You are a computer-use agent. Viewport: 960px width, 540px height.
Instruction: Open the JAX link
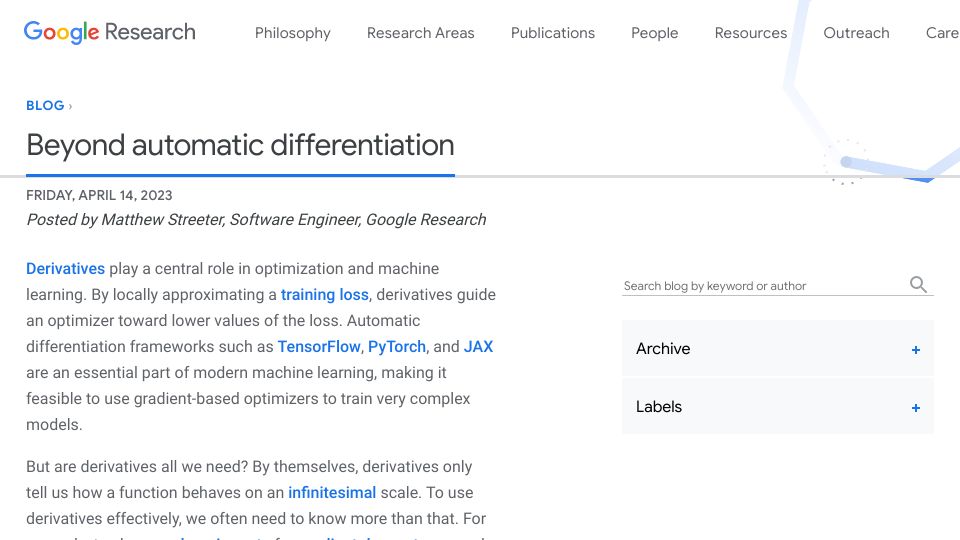coord(478,347)
